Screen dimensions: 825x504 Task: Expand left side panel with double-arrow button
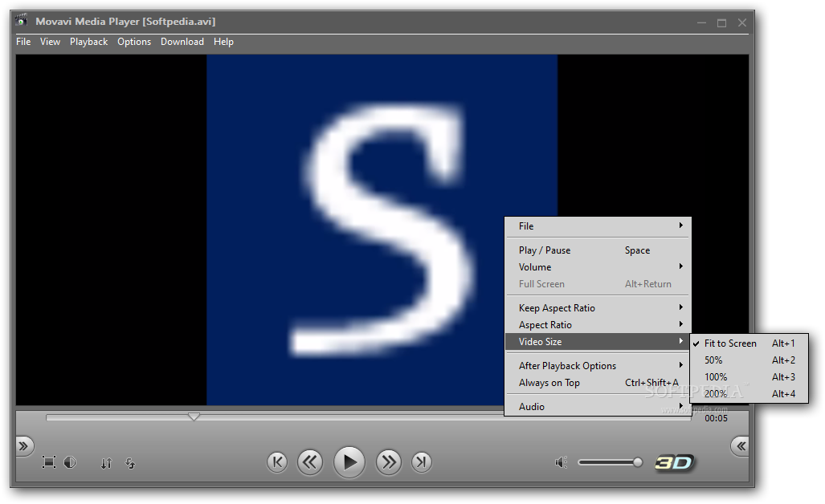pyautogui.click(x=23, y=447)
